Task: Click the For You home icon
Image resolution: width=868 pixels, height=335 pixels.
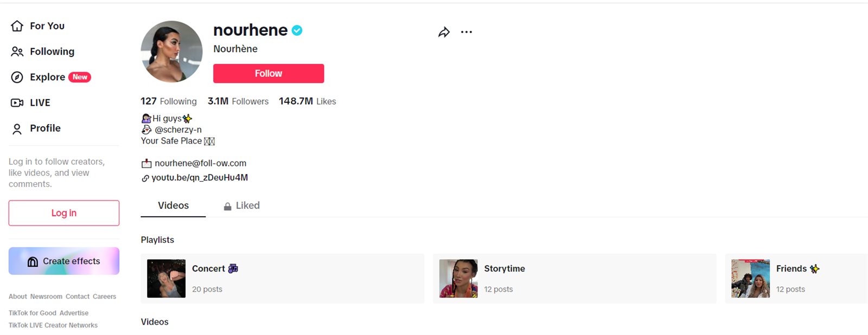Action: (x=17, y=26)
